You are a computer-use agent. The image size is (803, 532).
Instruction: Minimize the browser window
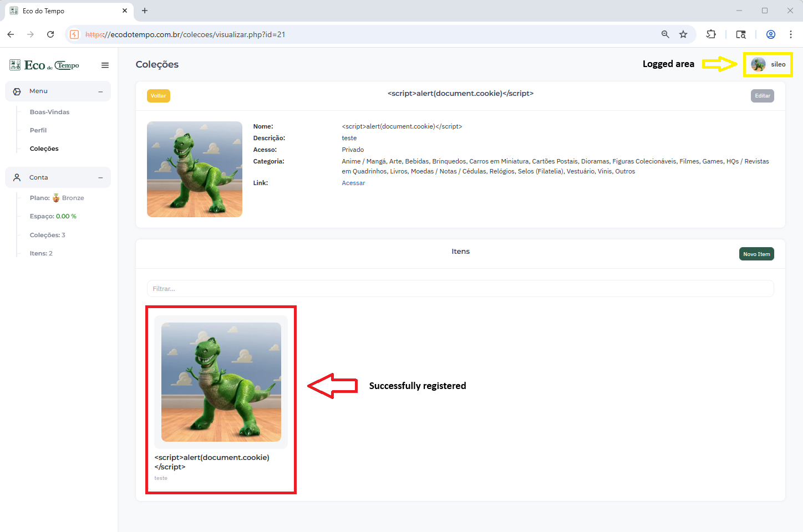(x=739, y=11)
